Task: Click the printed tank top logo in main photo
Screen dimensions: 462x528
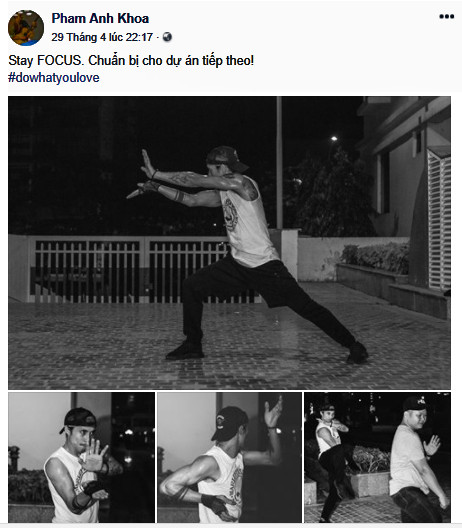Action: (231, 214)
